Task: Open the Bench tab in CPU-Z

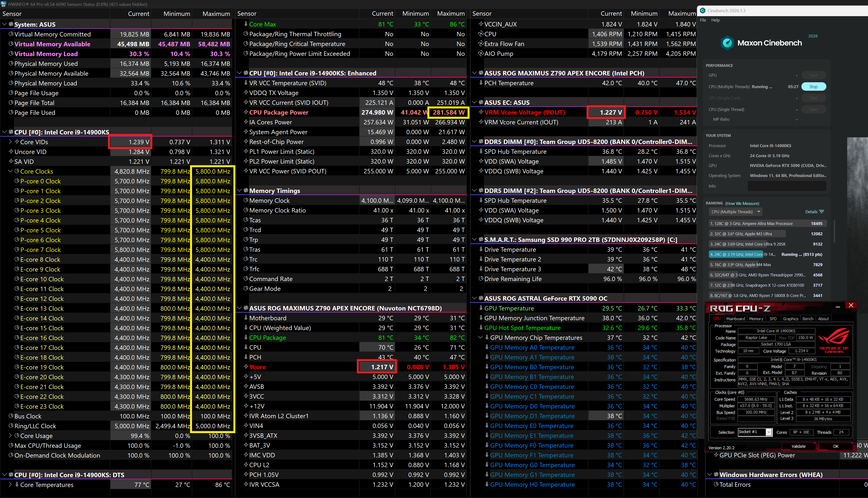Action: click(808, 319)
